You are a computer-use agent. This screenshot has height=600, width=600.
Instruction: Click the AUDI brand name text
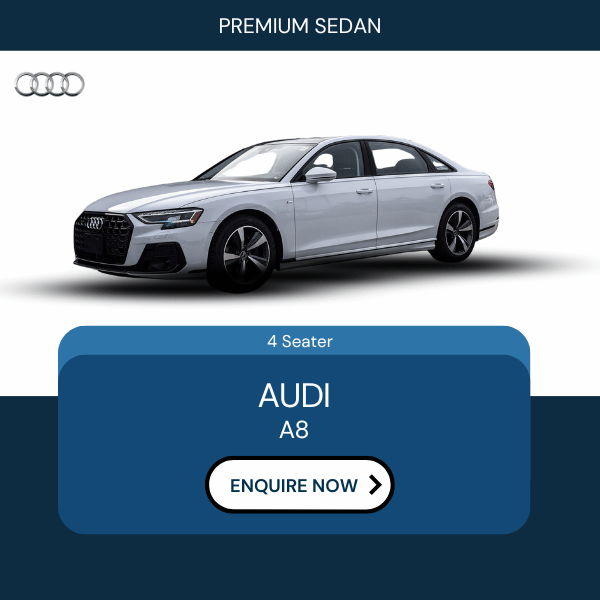294,396
